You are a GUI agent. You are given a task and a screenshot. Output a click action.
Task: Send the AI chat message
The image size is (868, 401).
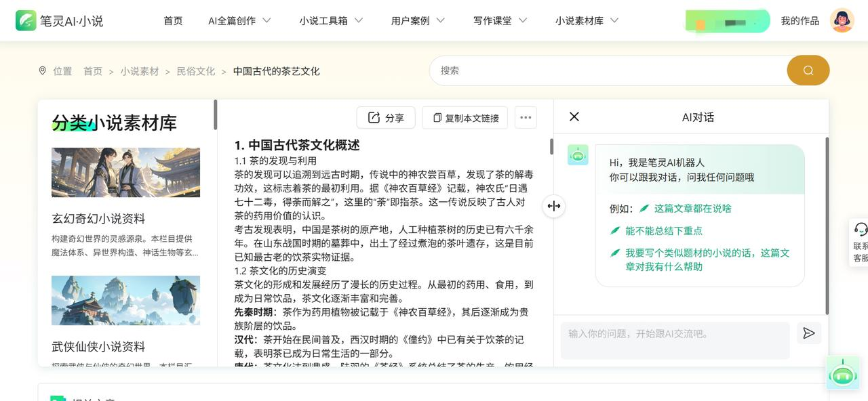(809, 333)
